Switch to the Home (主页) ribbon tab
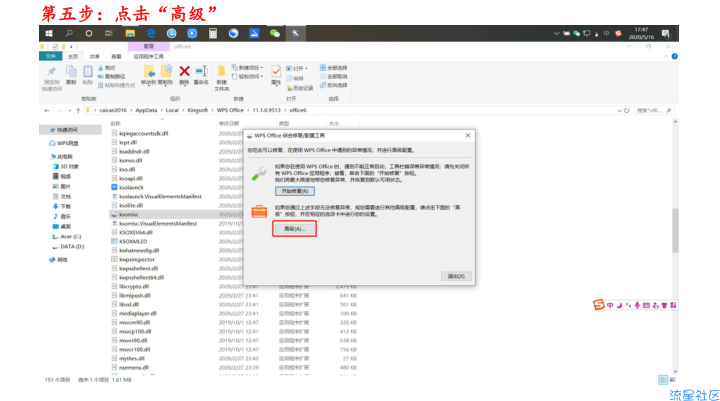 coord(73,56)
